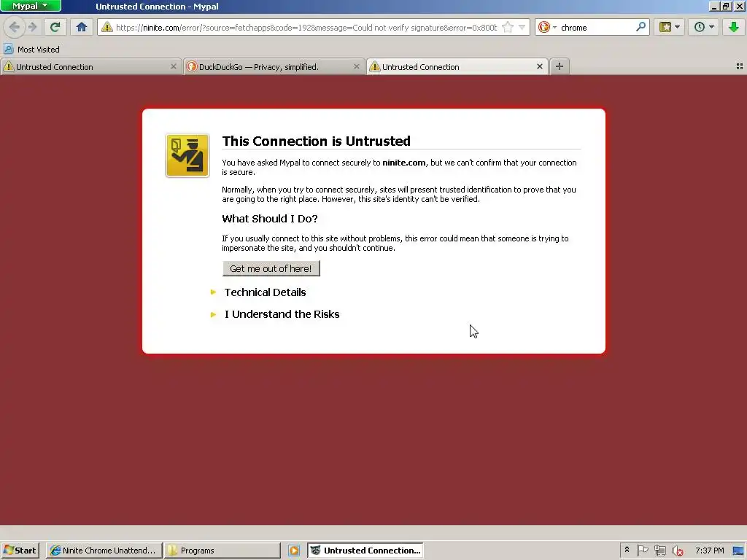This screenshot has width=747, height=560.
Task: Bookmark this page with the star
Action: (508, 27)
